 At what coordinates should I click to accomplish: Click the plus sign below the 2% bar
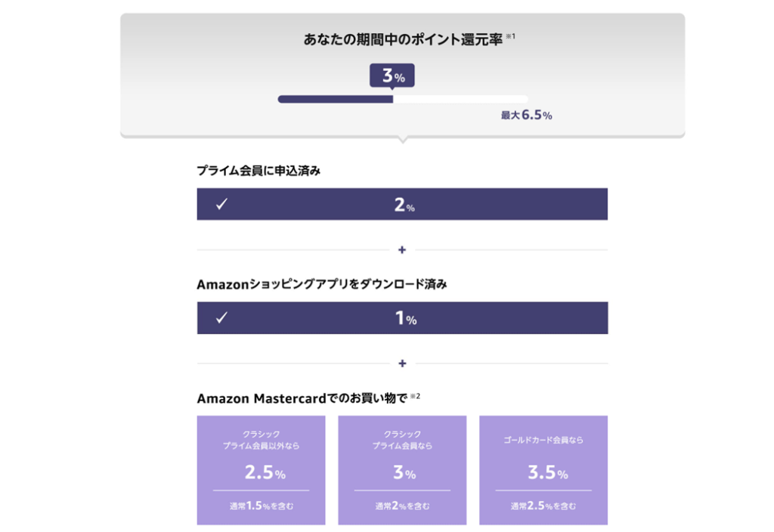tap(402, 249)
